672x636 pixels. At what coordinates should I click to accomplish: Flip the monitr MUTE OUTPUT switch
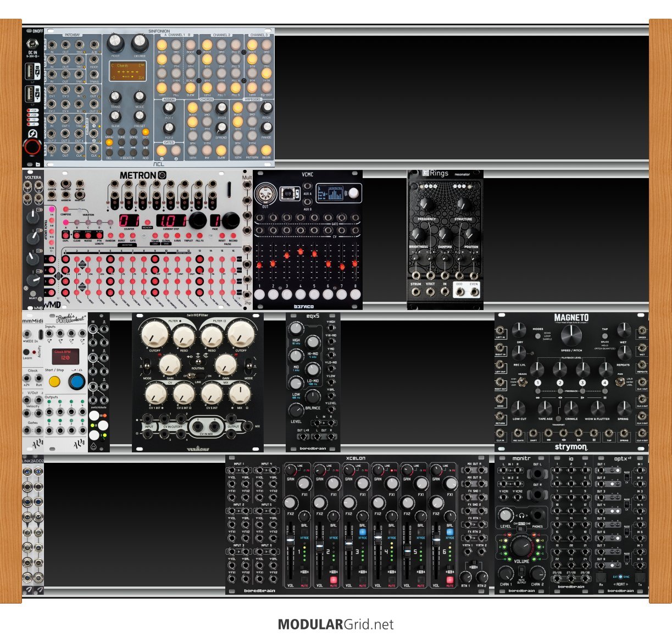521,570
